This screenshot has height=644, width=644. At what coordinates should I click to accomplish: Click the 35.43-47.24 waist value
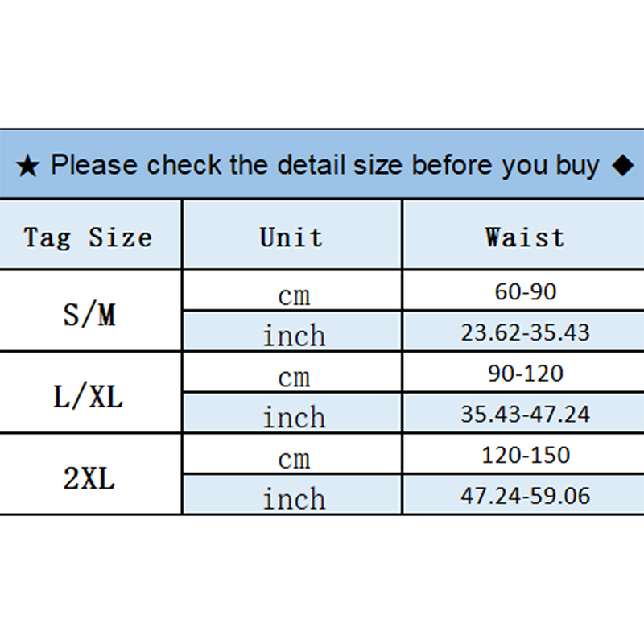tap(525, 415)
